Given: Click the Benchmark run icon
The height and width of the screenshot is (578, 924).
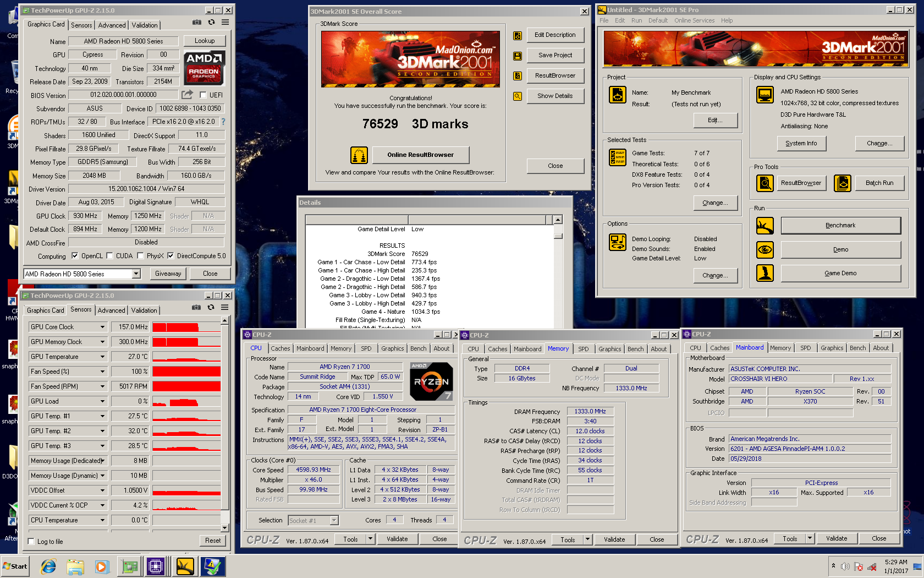Looking at the screenshot, I should (765, 225).
